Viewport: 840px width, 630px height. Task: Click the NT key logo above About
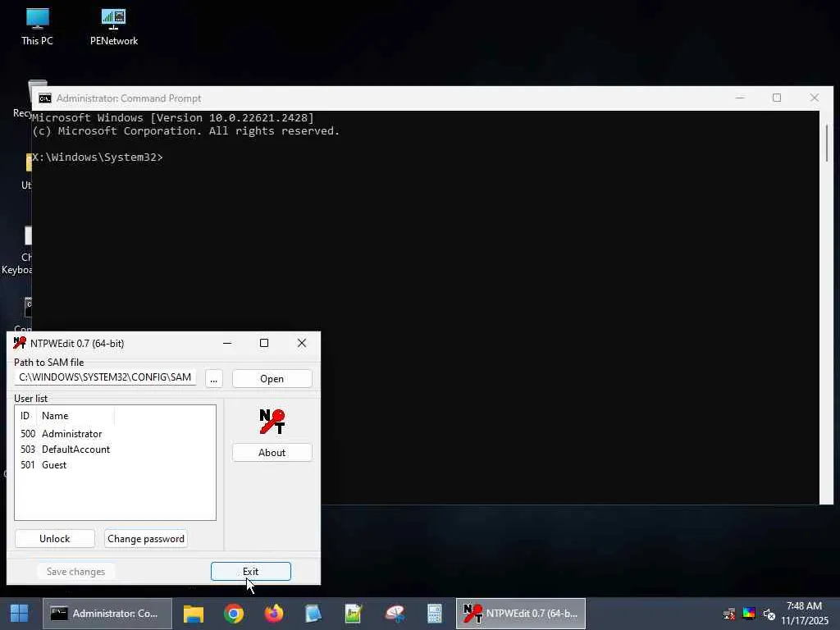(x=272, y=421)
